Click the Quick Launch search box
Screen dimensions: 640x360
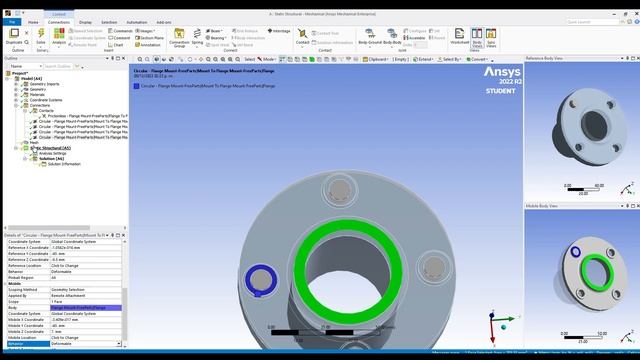(x=593, y=22)
